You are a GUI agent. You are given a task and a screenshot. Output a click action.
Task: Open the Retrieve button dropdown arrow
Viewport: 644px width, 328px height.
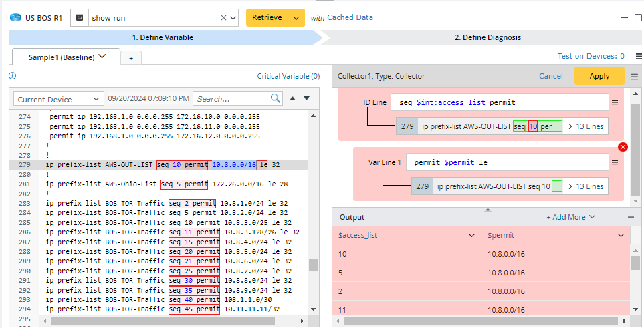pyautogui.click(x=296, y=18)
